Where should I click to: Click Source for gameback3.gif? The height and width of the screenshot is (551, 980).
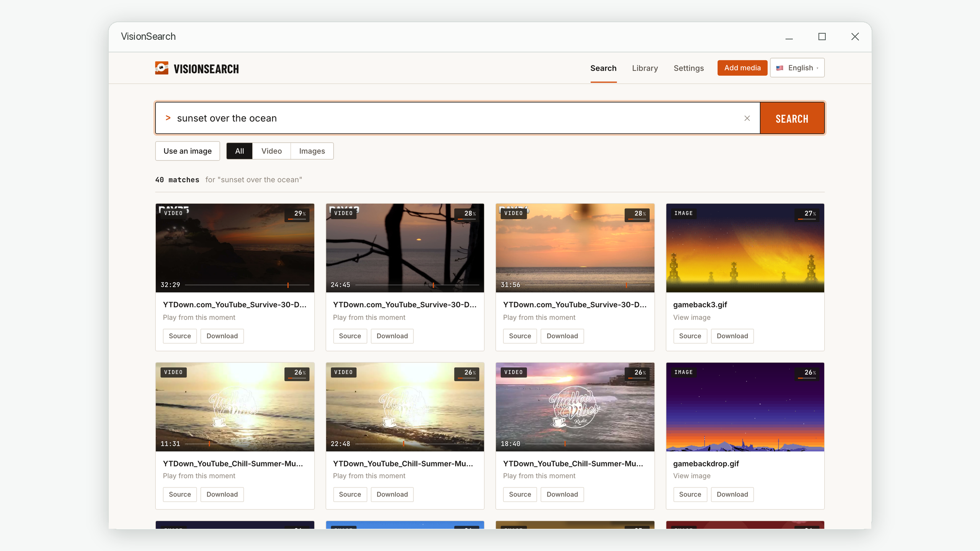(x=690, y=336)
